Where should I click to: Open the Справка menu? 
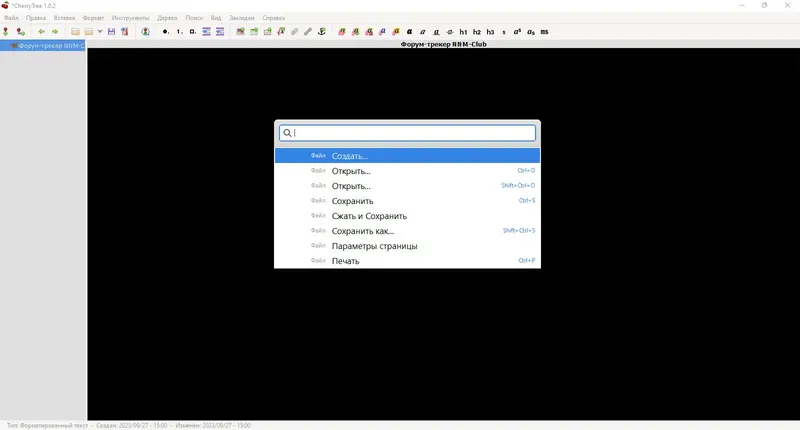pyautogui.click(x=273, y=18)
